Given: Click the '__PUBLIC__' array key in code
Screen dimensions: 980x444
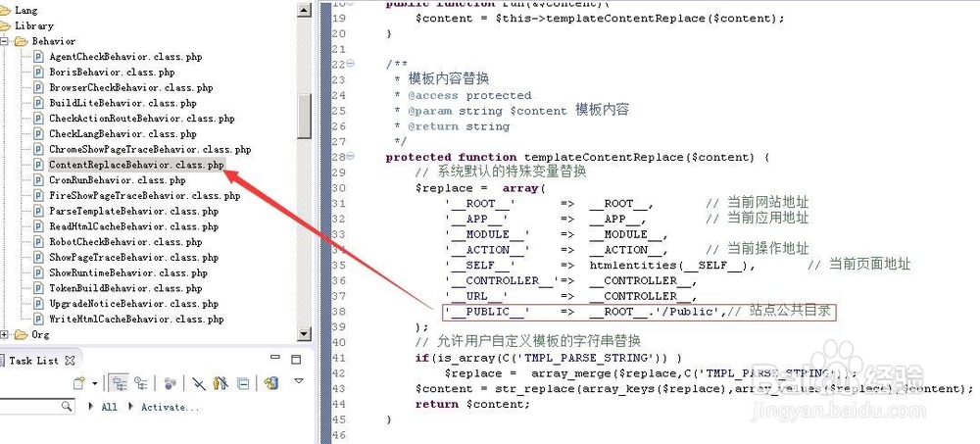Looking at the screenshot, I should [x=487, y=312].
